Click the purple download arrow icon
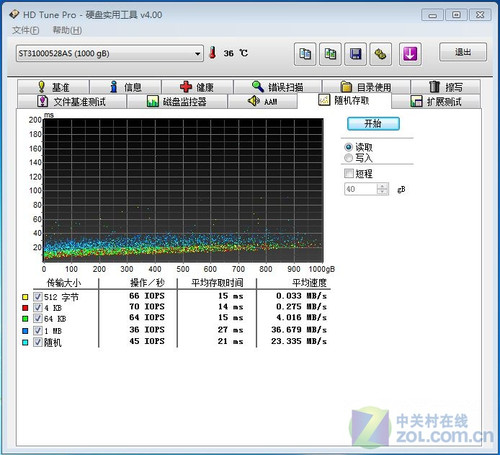This screenshot has height=455, width=500. (410, 54)
